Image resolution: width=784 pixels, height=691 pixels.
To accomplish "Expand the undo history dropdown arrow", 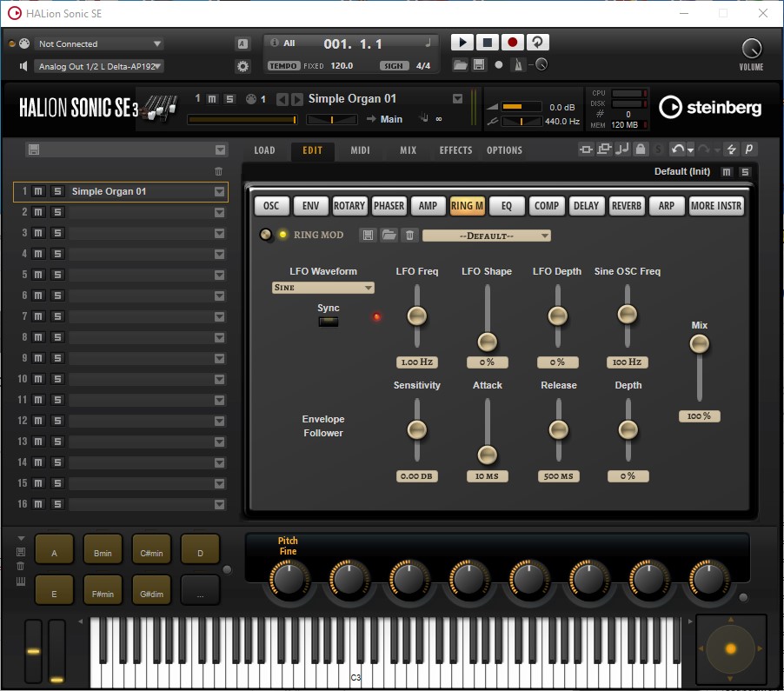I will click(690, 150).
